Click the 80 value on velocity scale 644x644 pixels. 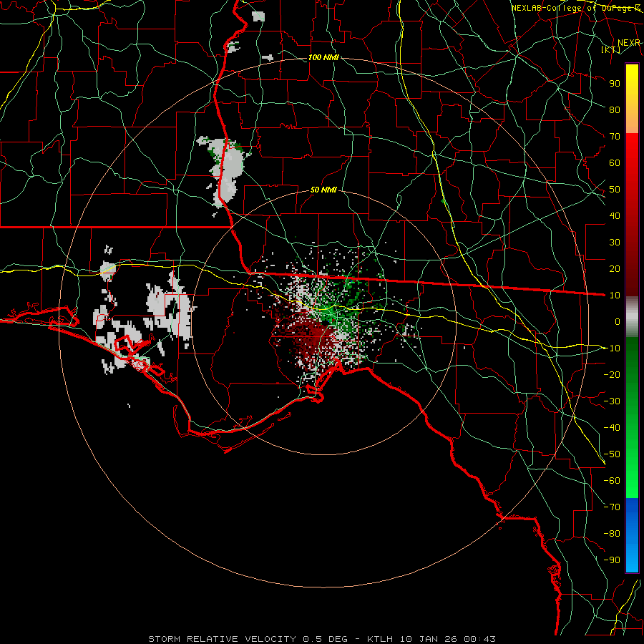(x=615, y=109)
